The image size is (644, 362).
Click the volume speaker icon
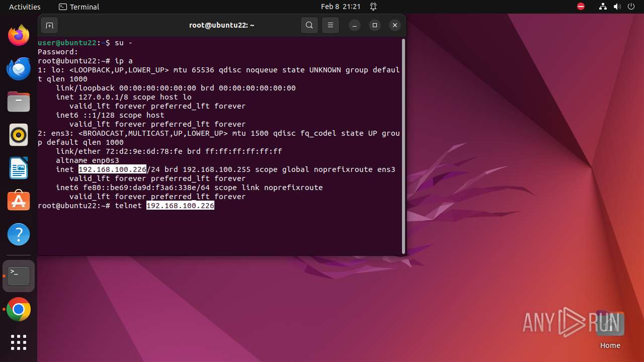point(617,7)
